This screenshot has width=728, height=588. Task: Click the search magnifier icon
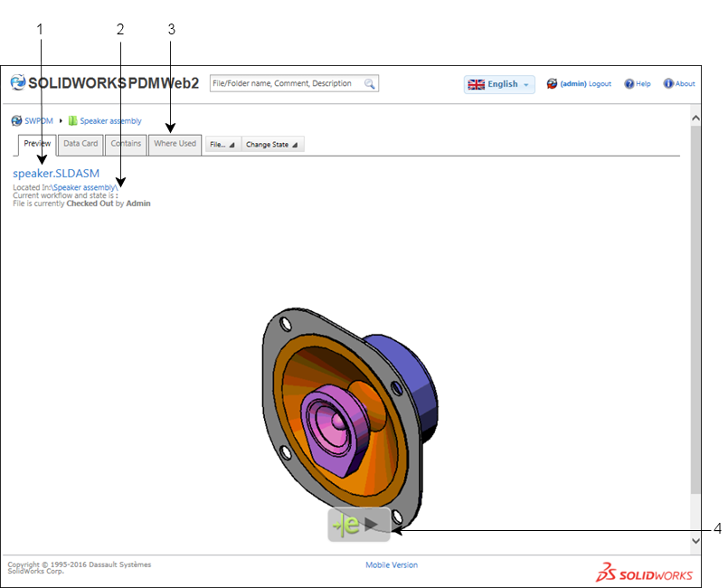point(370,83)
